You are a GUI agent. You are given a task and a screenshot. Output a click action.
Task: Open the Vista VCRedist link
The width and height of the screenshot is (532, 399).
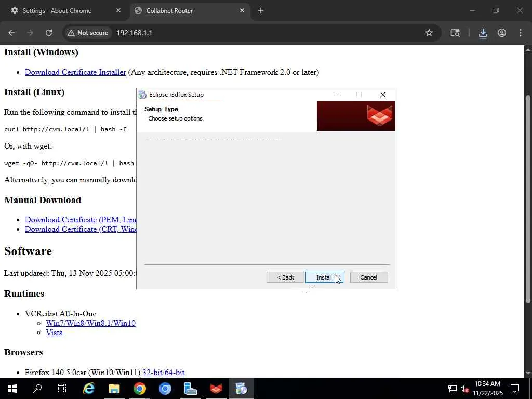pos(54,332)
